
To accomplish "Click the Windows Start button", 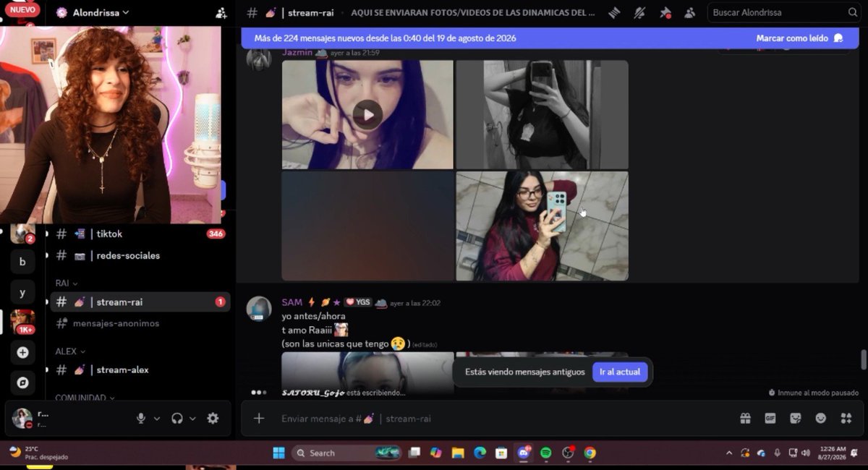I will (x=278, y=453).
